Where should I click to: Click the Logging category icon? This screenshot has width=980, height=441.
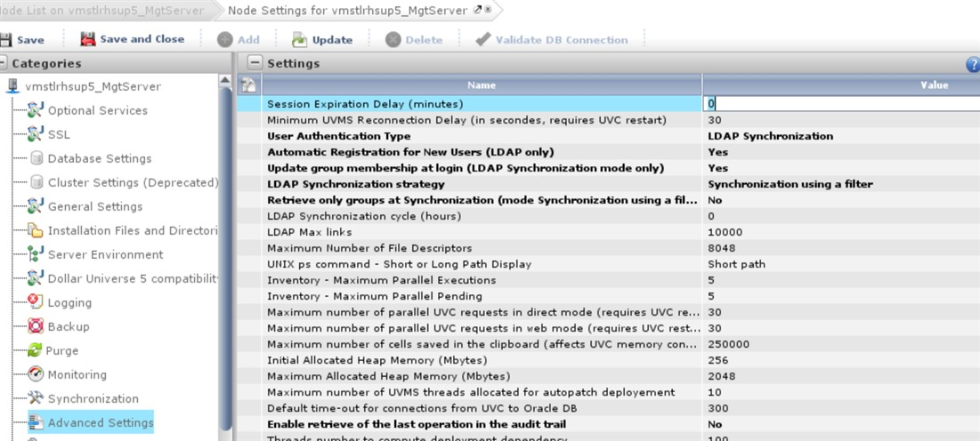pyautogui.click(x=35, y=302)
